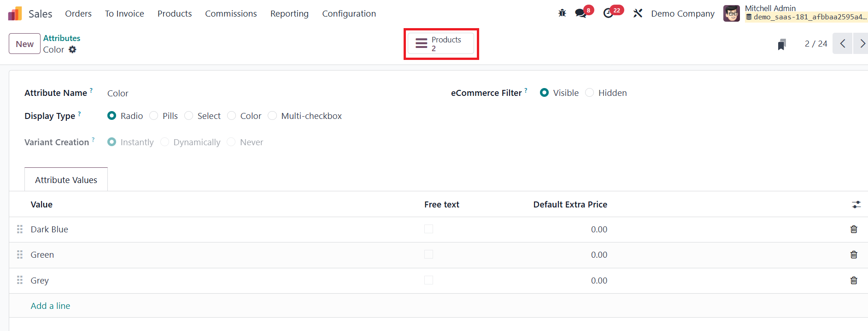This screenshot has height=331, width=868.
Task: Open the Configuration menu
Action: (349, 14)
